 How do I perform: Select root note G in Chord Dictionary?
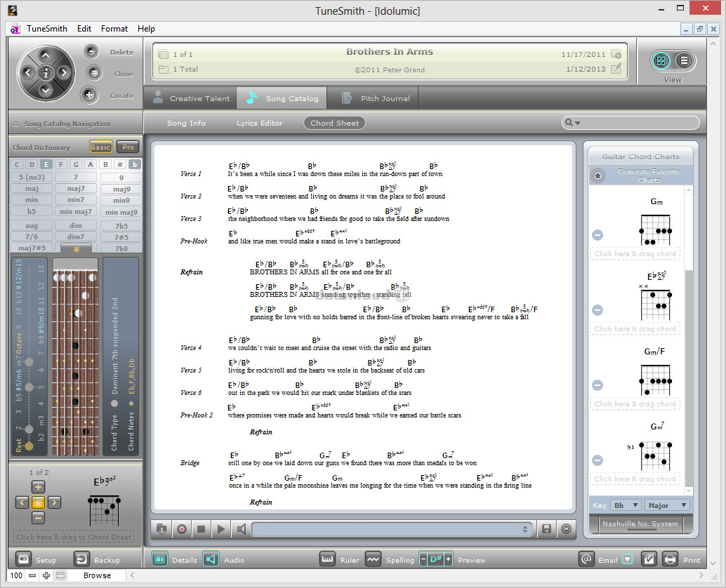click(76, 164)
